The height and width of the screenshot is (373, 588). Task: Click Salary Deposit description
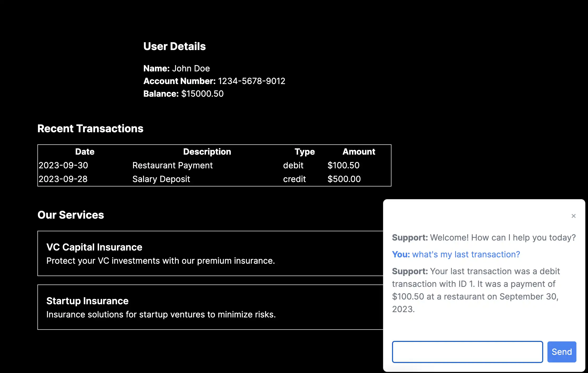click(x=161, y=179)
